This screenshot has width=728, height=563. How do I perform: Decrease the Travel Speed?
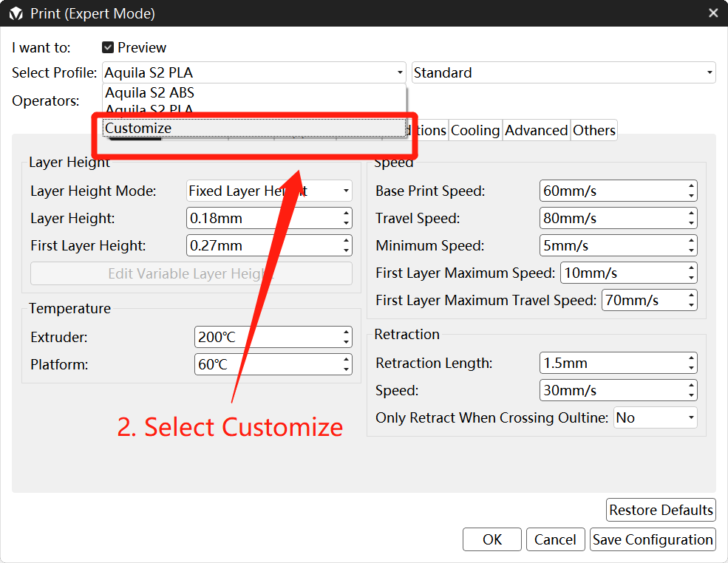point(691,223)
